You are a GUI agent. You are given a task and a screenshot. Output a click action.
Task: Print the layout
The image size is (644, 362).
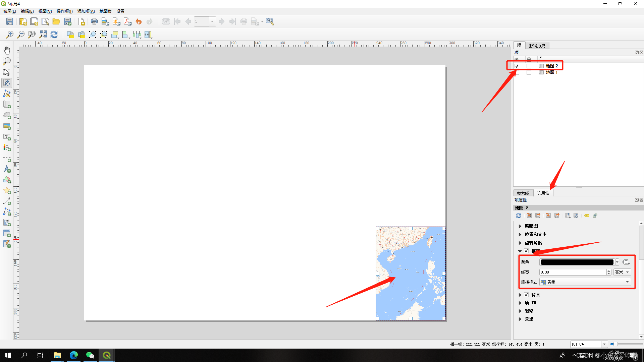click(94, 21)
